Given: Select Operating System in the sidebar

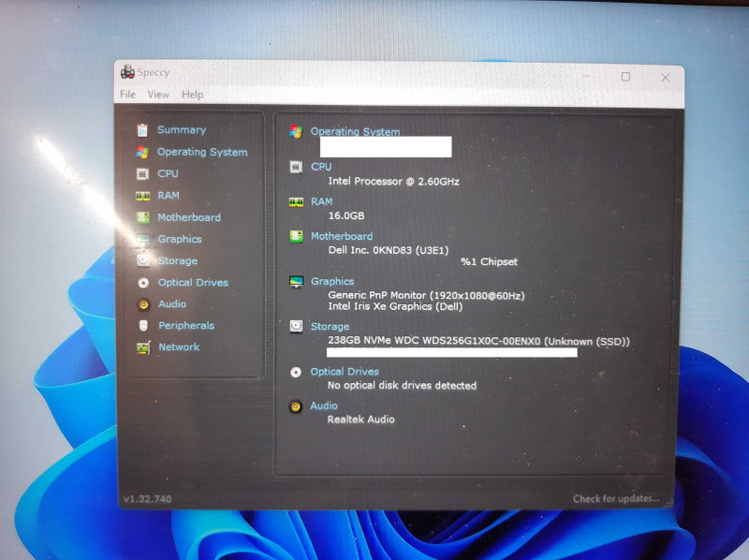Looking at the screenshot, I should (x=202, y=152).
